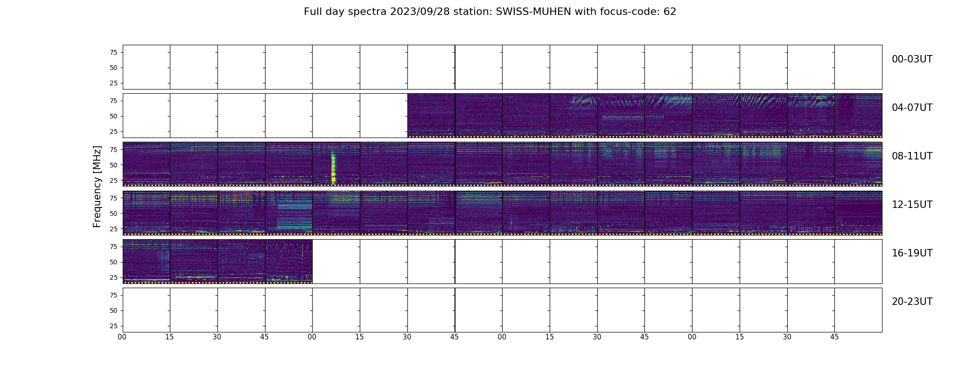Click the first panel of 12-15UT row

147,213
